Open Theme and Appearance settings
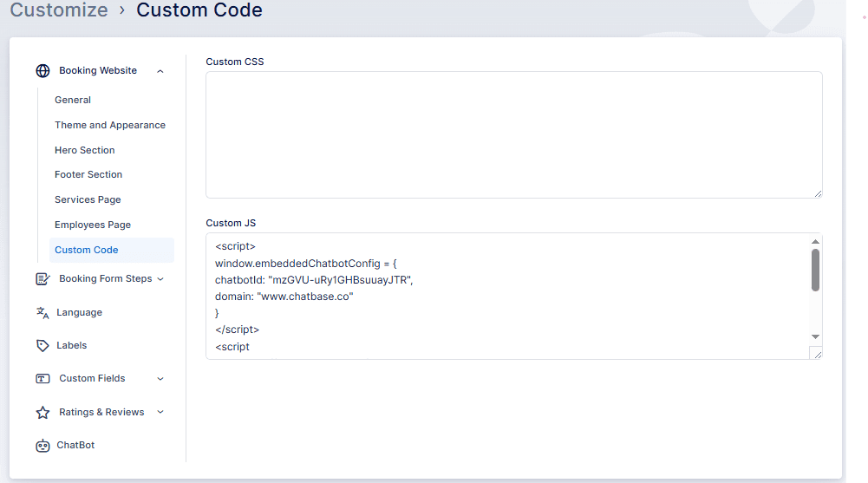 coord(109,125)
